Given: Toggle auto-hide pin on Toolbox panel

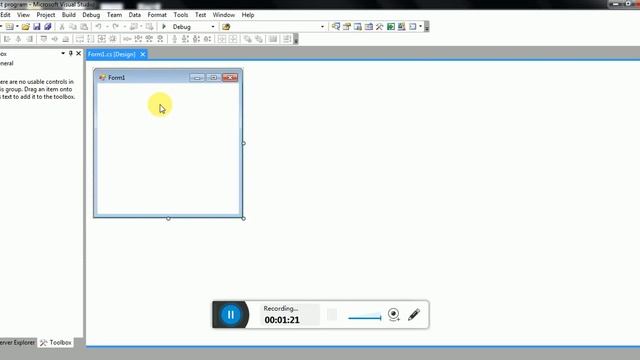Looking at the screenshot, I should click(71, 53).
